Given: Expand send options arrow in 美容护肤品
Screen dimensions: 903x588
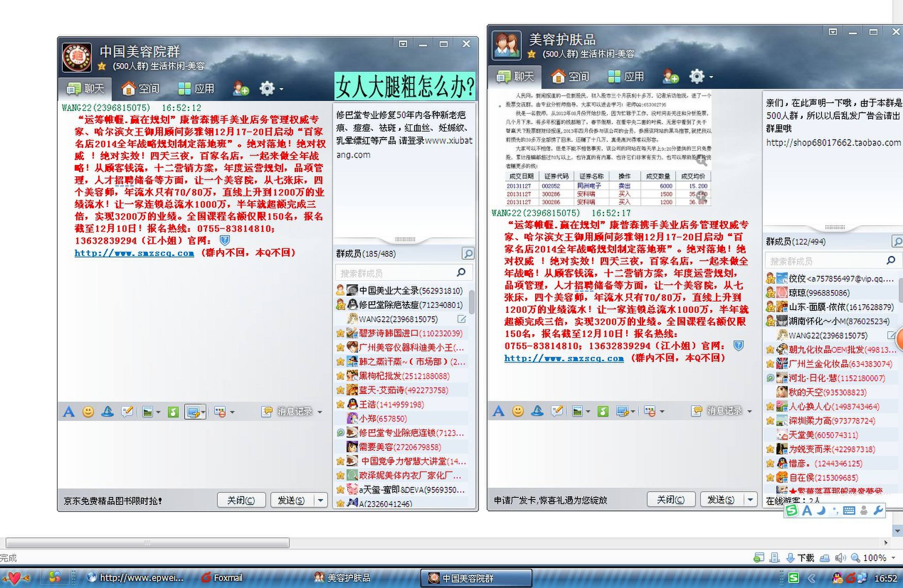Looking at the screenshot, I should (750, 500).
